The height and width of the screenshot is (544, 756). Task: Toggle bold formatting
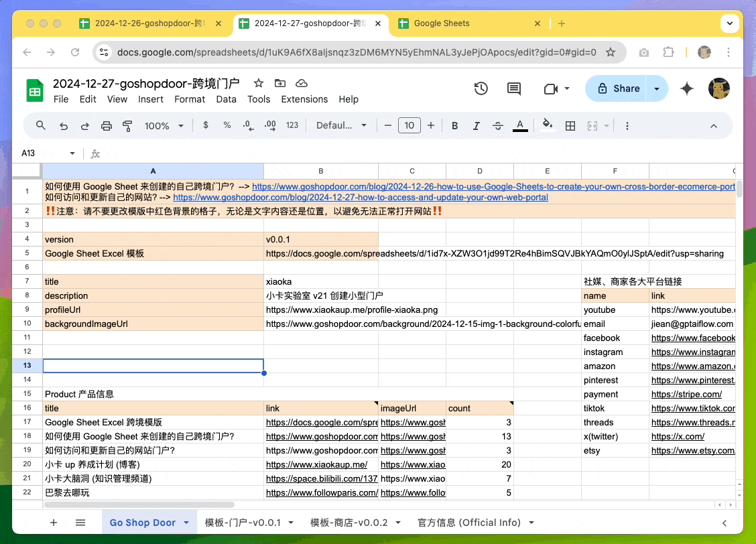(454, 126)
